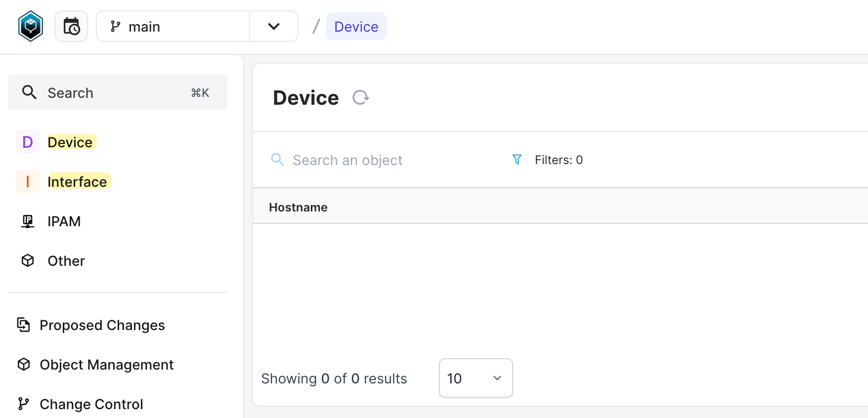Click the Proposed Changes sidebar icon
The height and width of the screenshot is (418, 868).
tap(24, 325)
